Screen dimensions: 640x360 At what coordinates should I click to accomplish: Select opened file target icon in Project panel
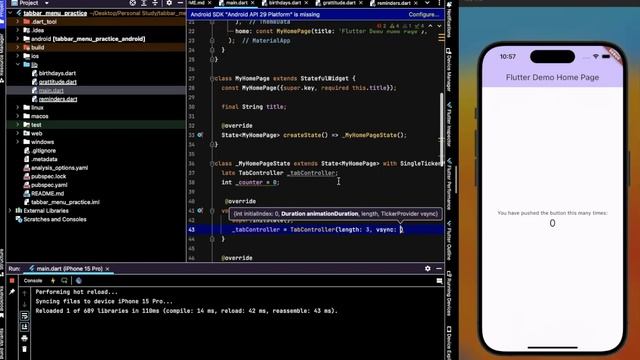[x=133, y=3]
